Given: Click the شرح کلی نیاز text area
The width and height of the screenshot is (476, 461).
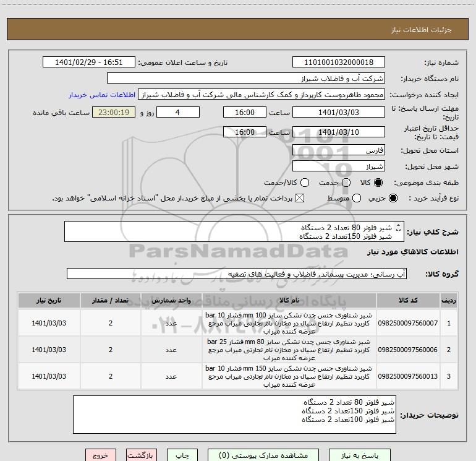Looking at the screenshot, I should tap(234, 231).
